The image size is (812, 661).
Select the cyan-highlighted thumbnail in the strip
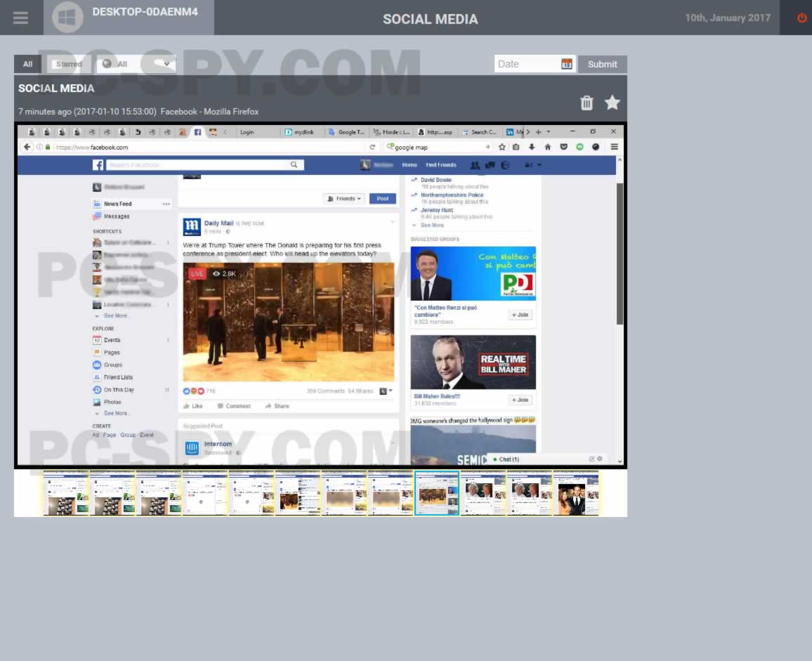pyautogui.click(x=436, y=493)
